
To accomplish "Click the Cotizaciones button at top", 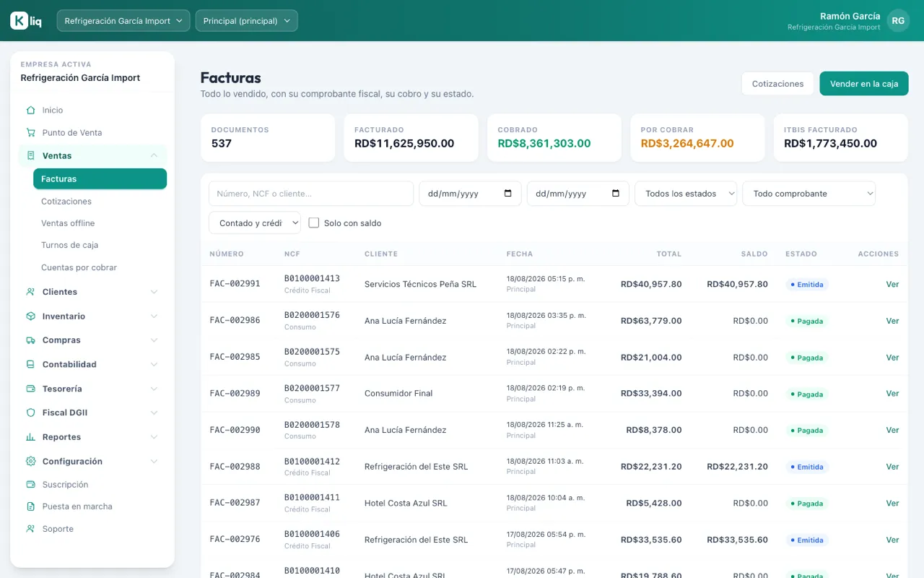I will pos(777,84).
